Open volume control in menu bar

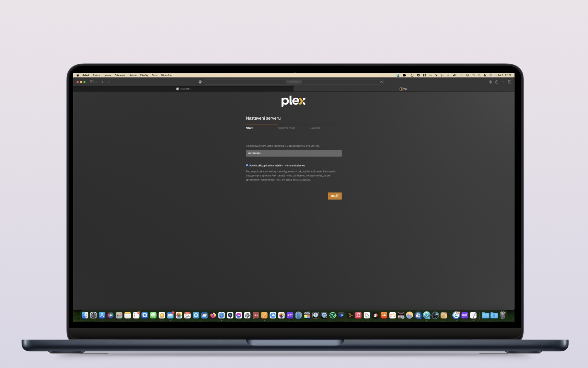tap(454, 75)
